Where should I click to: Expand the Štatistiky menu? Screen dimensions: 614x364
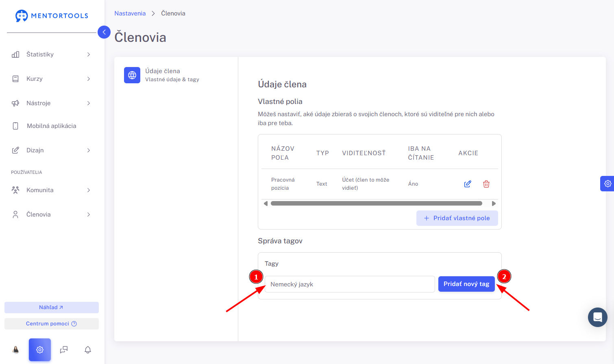click(52, 54)
